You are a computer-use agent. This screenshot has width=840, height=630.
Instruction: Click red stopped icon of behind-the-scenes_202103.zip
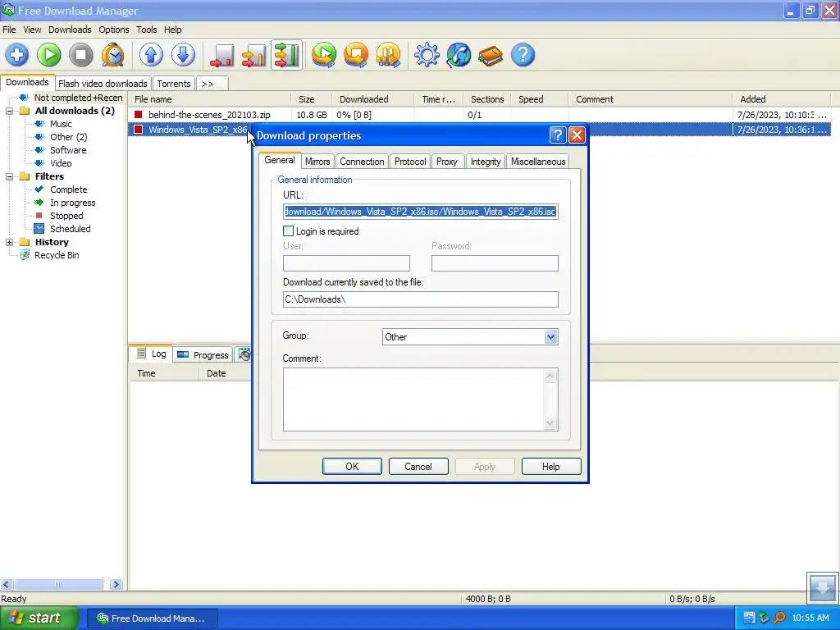point(138,115)
